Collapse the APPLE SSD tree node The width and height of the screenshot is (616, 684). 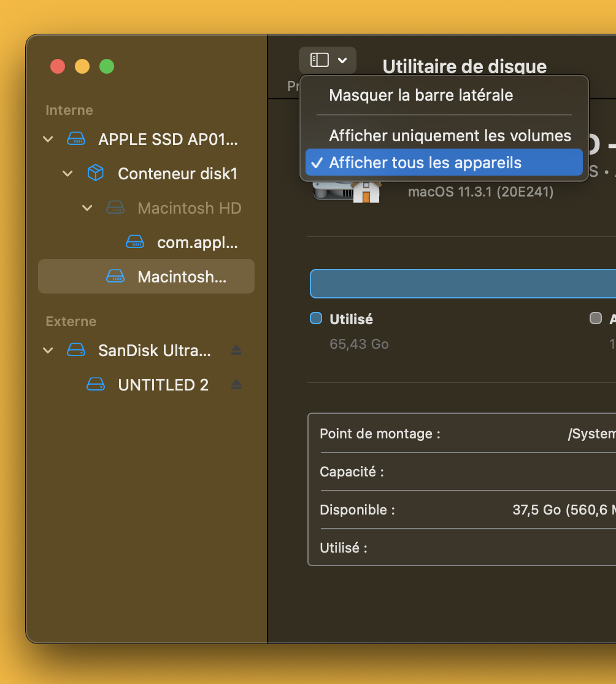(x=48, y=139)
